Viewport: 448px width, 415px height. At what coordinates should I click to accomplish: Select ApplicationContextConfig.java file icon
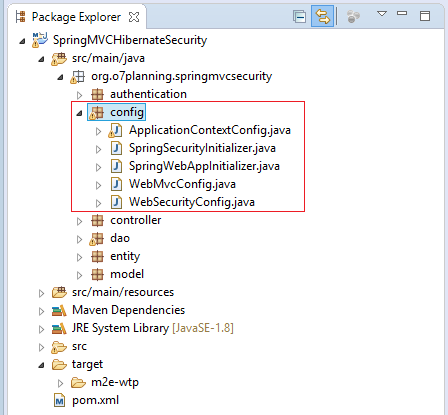[115, 130]
